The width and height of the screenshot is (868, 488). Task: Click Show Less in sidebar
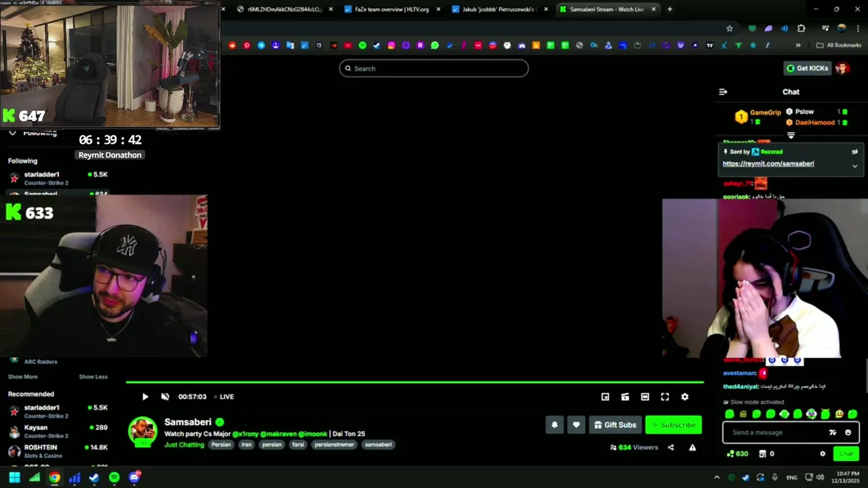point(93,377)
